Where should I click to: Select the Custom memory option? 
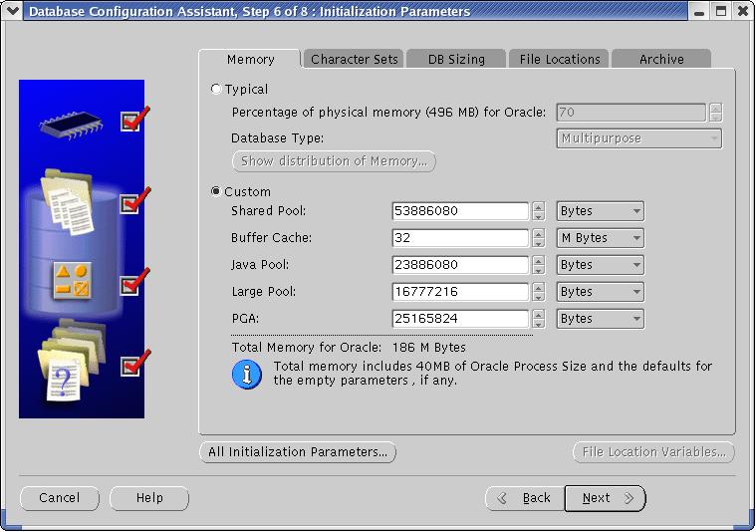tap(217, 191)
